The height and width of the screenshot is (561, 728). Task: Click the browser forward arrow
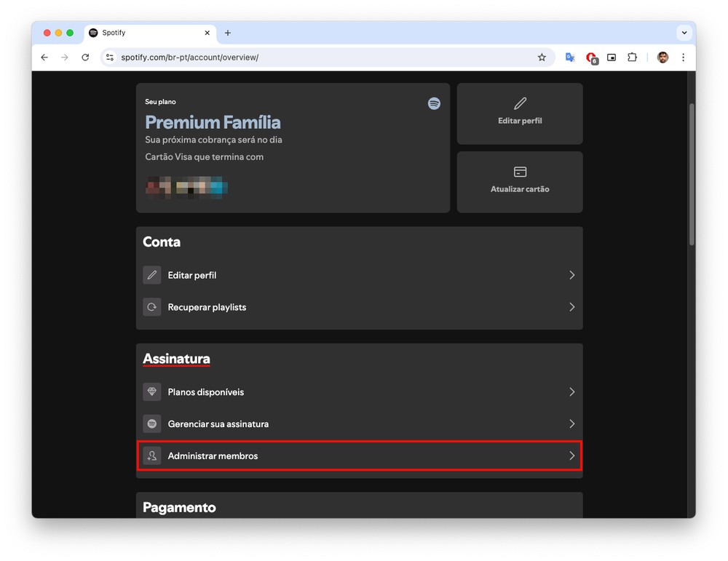point(65,57)
